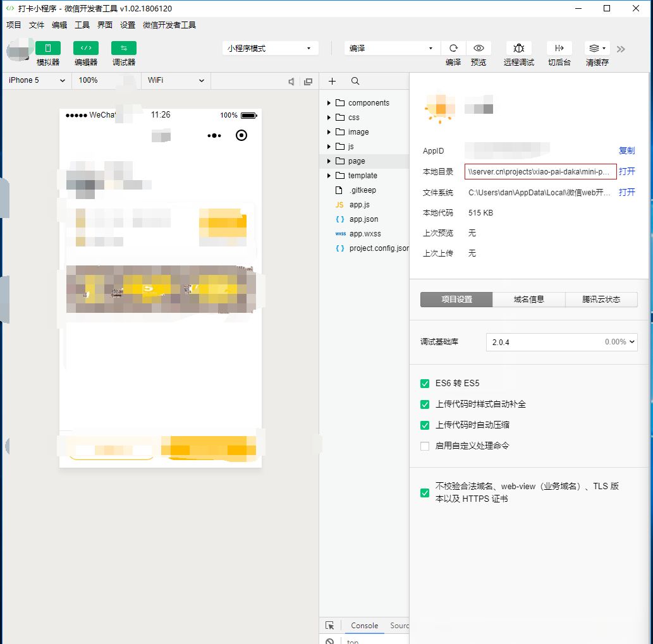Open the 小程序模式 mode dropdown
The height and width of the screenshot is (644, 653).
pyautogui.click(x=271, y=48)
